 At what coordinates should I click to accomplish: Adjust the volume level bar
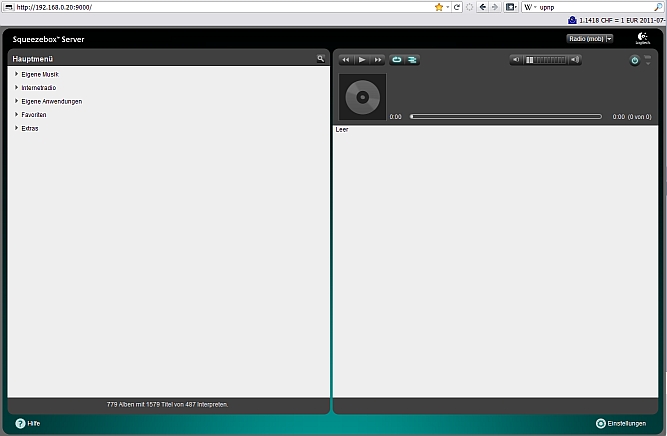(x=545, y=60)
